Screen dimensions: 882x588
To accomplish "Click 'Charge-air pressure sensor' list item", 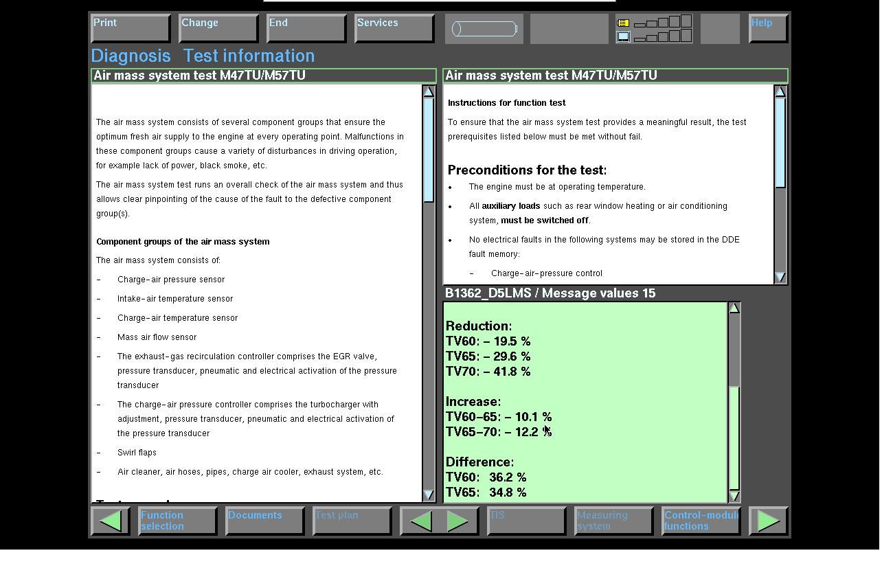I will 171,280.
